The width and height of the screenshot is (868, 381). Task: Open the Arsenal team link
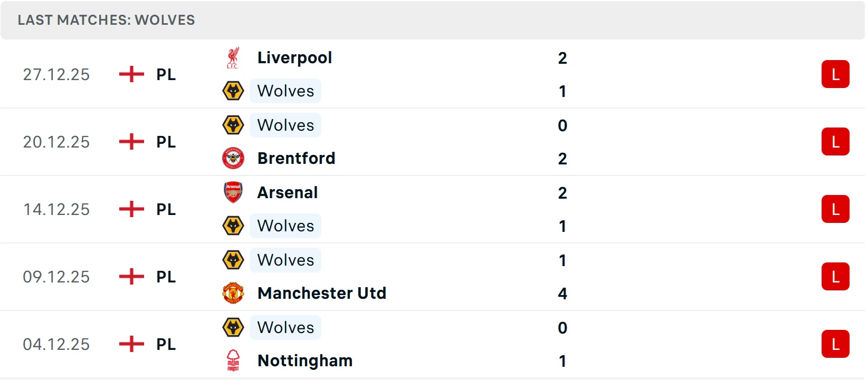coord(288,192)
